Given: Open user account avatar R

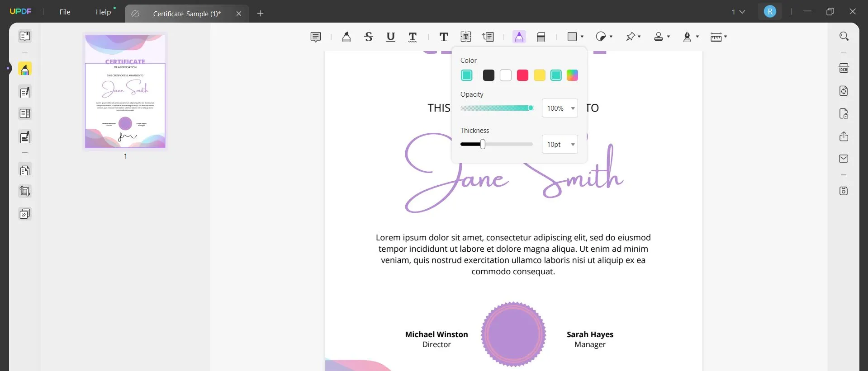Looking at the screenshot, I should click(x=770, y=12).
